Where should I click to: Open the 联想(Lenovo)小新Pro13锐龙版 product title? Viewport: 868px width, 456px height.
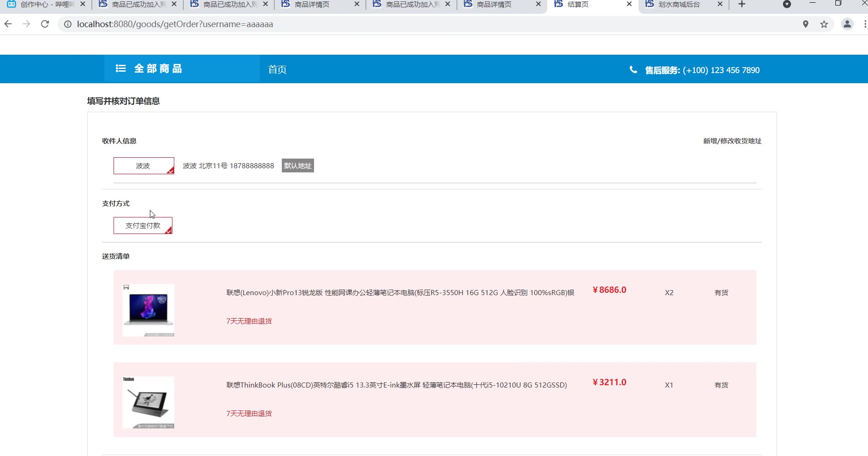click(400, 292)
